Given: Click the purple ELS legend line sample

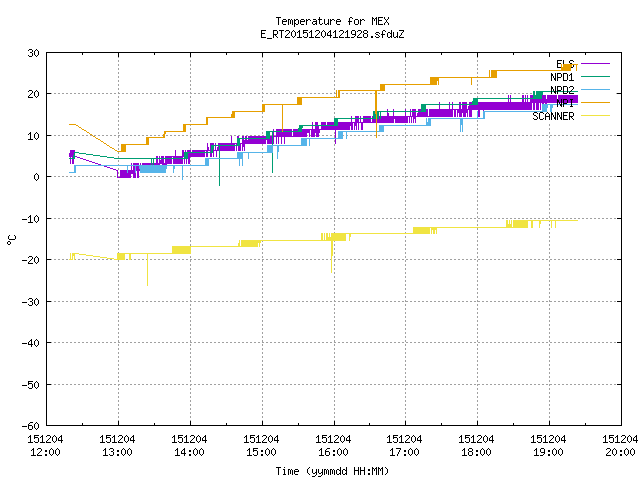Looking at the screenshot, I should (595, 64).
